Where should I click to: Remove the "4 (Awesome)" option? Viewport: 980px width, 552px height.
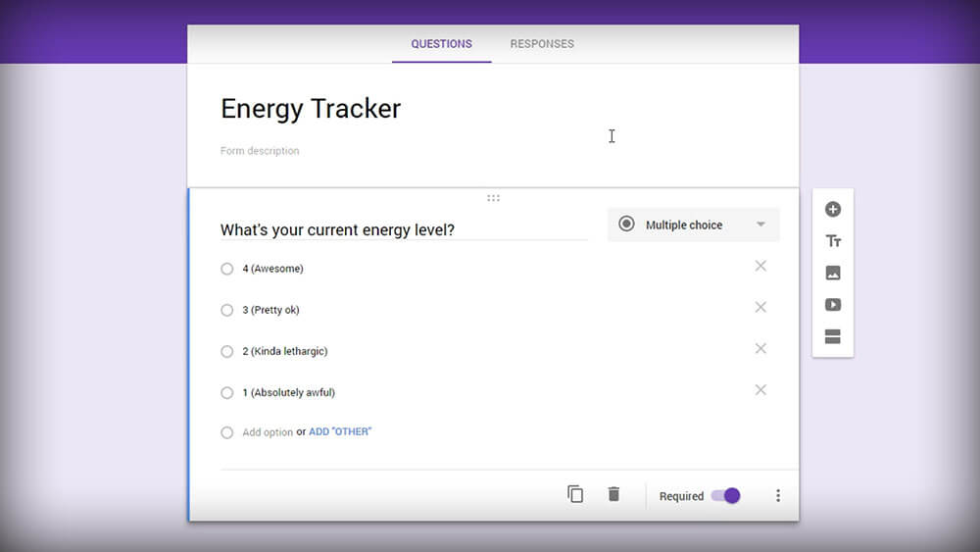(x=760, y=267)
